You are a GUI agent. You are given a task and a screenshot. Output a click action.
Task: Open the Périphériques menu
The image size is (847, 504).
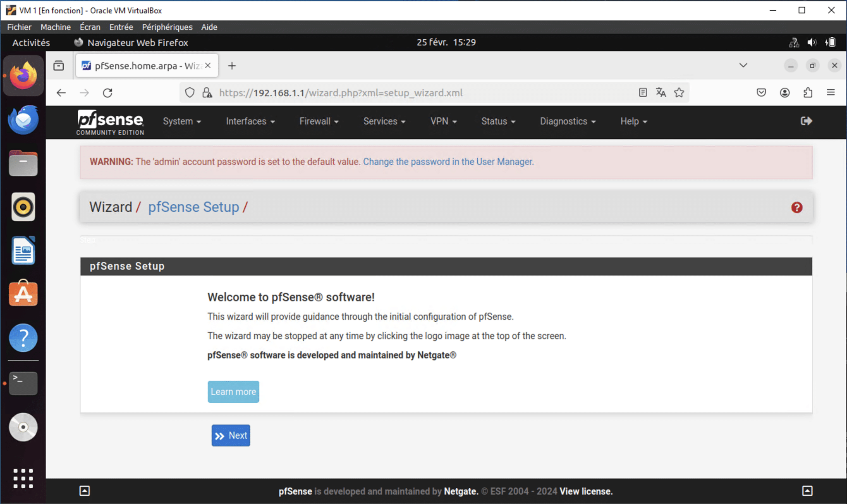click(x=167, y=27)
